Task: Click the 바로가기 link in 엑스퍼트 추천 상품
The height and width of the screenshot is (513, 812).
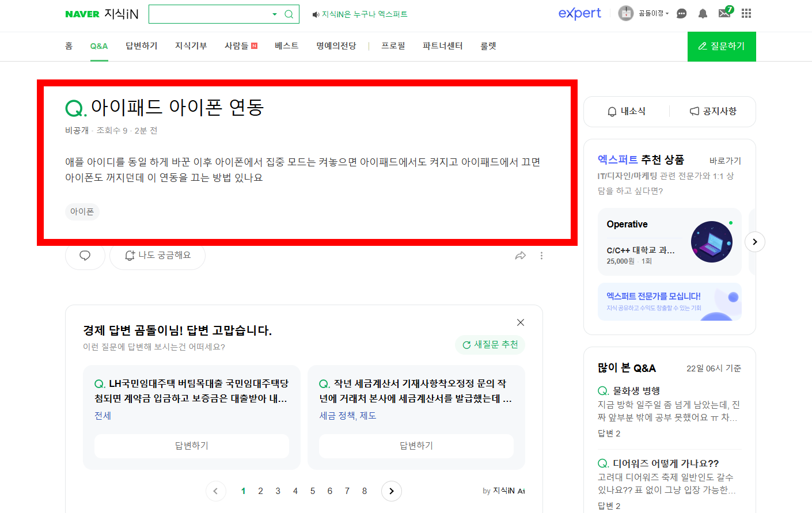Action: (x=725, y=161)
